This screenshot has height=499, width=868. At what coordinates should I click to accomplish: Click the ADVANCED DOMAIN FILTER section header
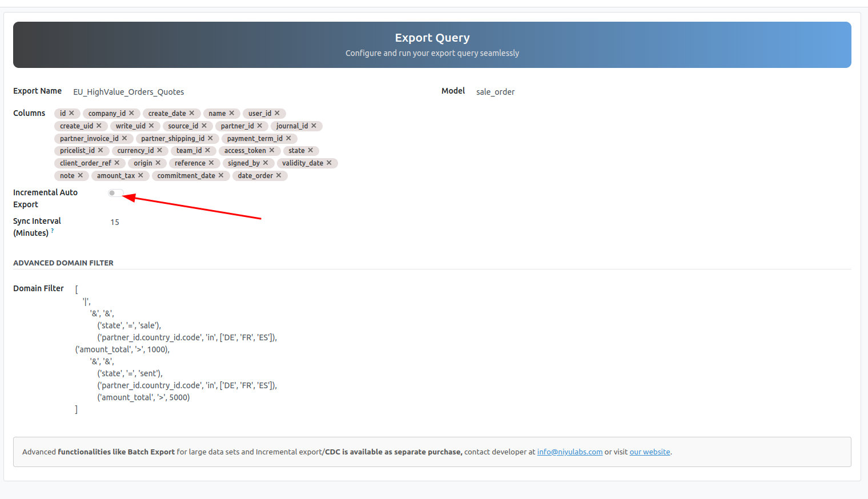[x=63, y=263]
